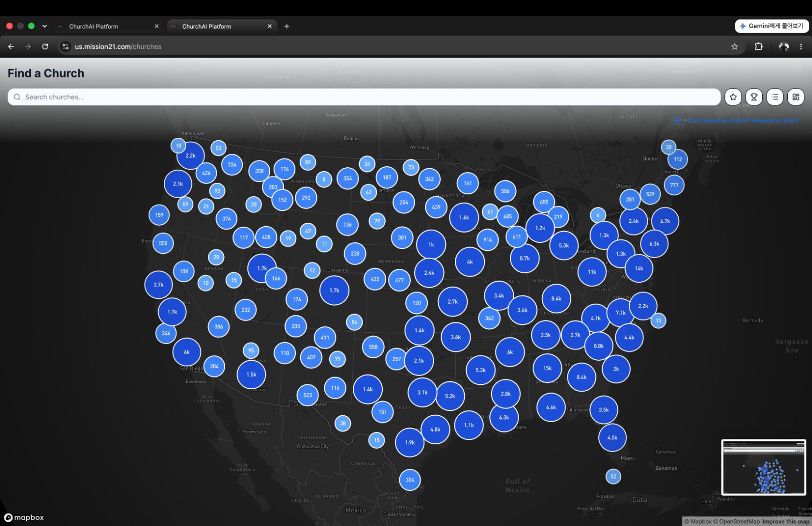Screen dimensions: 812x526
Task: Click the 2.2k cluster near Vancouver
Action: click(x=191, y=156)
